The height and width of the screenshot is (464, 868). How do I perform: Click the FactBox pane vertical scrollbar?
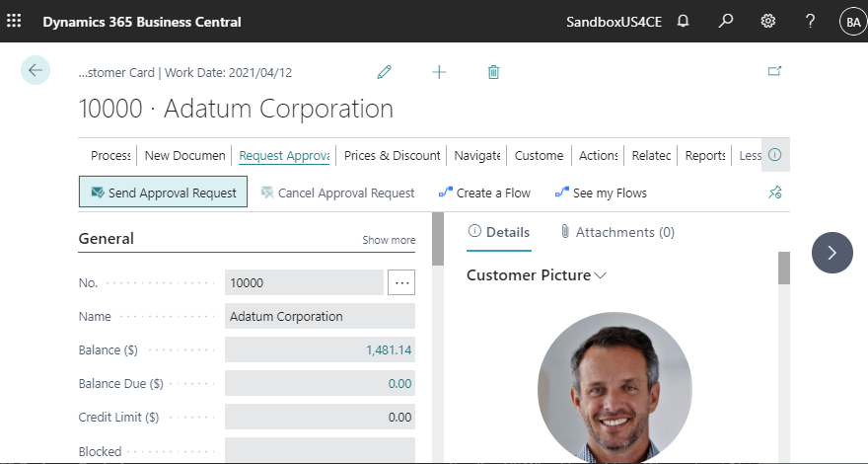click(x=784, y=269)
